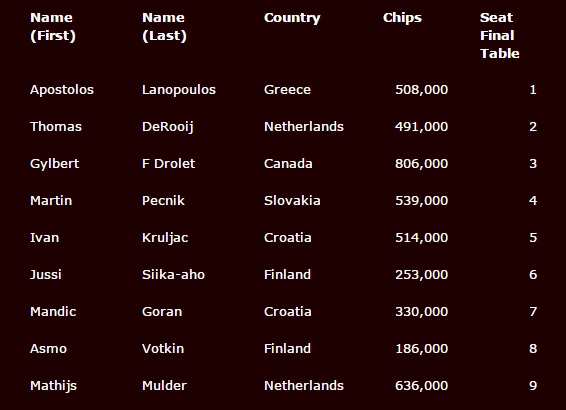Click chip count 636,000

click(x=421, y=385)
